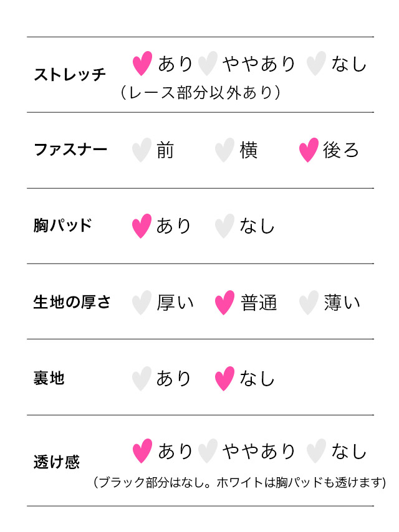Select the gray heart for 透け感 ややあり
Viewport: 399px width, 532px height.
tap(208, 451)
